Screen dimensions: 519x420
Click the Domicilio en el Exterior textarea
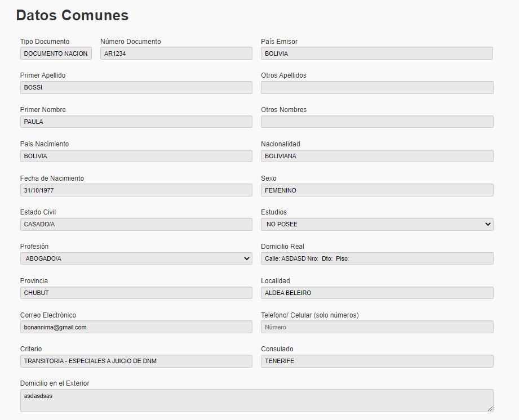[256, 400]
